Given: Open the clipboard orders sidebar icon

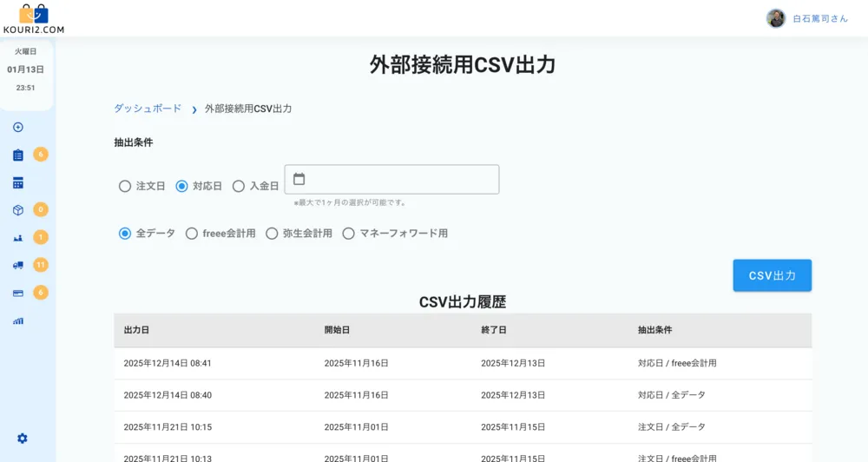Looking at the screenshot, I should [18, 155].
